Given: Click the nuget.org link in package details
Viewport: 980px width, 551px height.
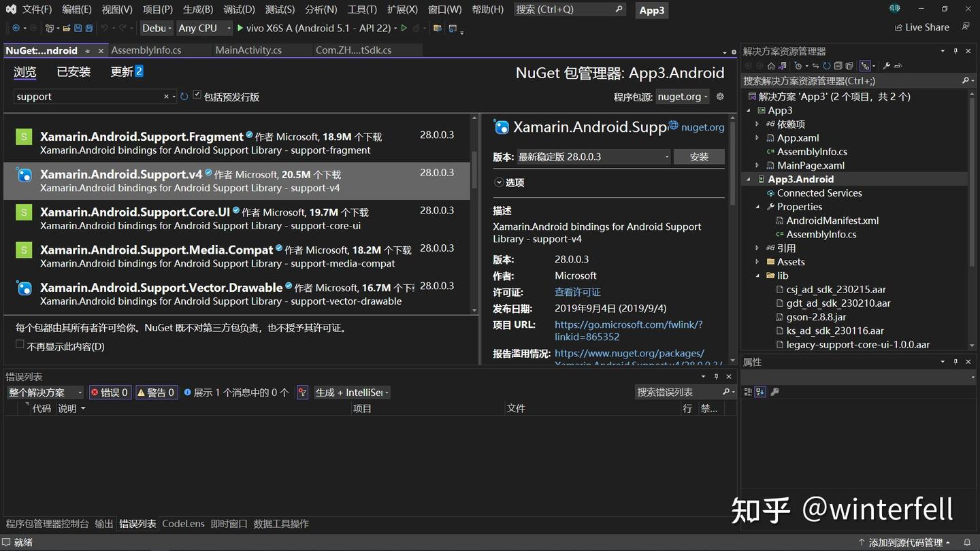Looking at the screenshot, I should click(x=702, y=127).
